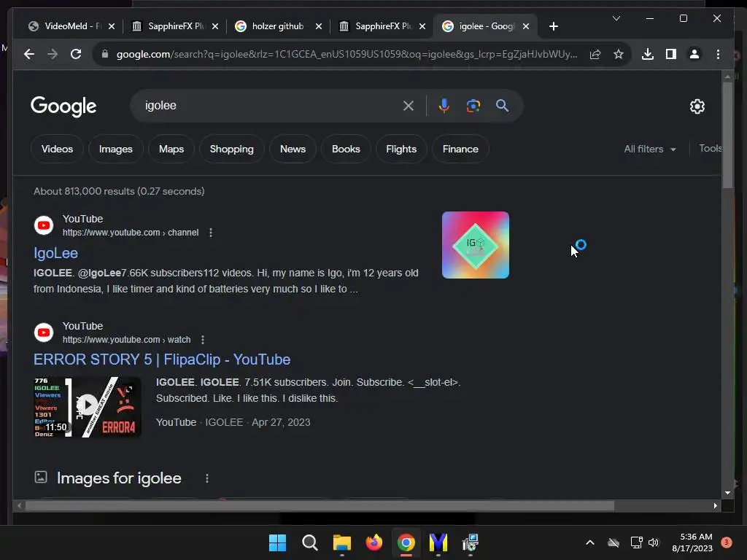Open the notification badge showing 3

pos(726,542)
